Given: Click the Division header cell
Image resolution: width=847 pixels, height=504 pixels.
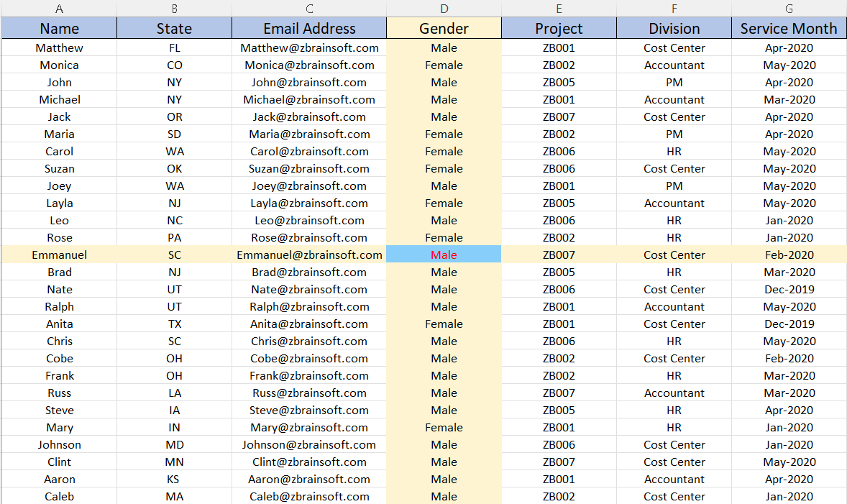Looking at the screenshot, I should [x=674, y=28].
